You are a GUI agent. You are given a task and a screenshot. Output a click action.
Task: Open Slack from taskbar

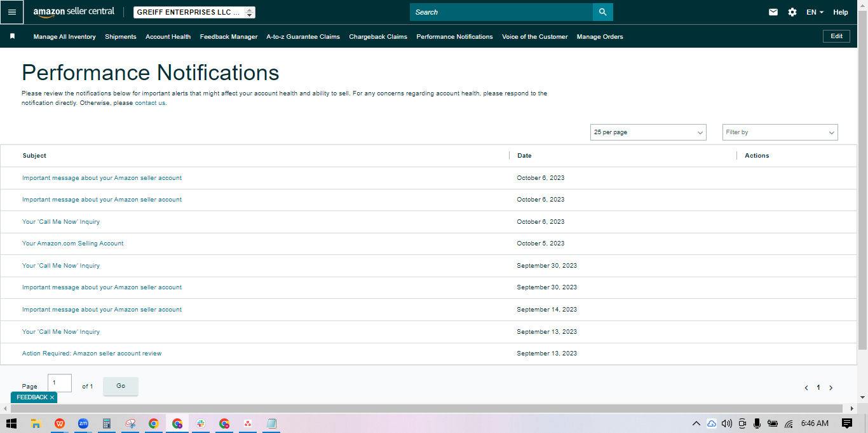(201, 423)
